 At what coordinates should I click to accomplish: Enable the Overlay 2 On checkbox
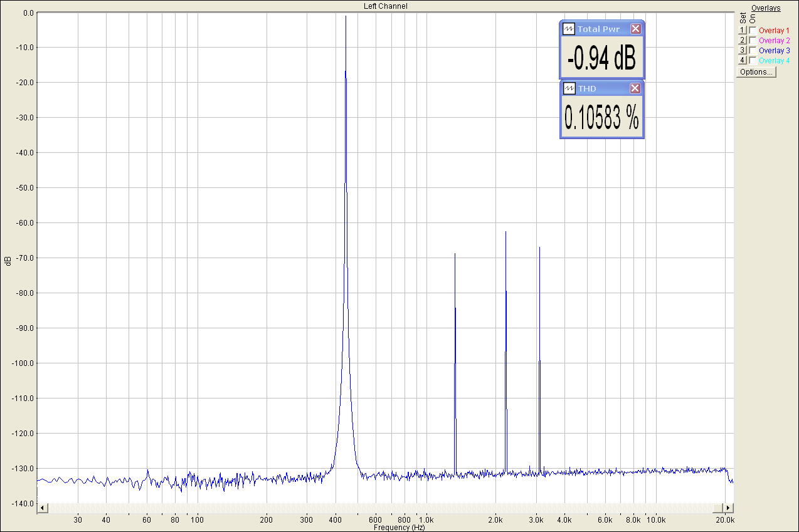point(753,40)
